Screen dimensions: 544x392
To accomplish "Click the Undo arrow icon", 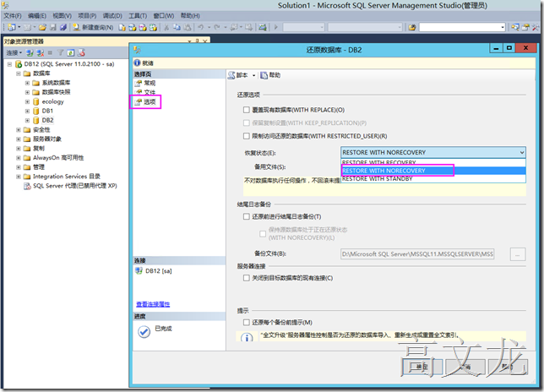I will pyautogui.click(x=201, y=27).
